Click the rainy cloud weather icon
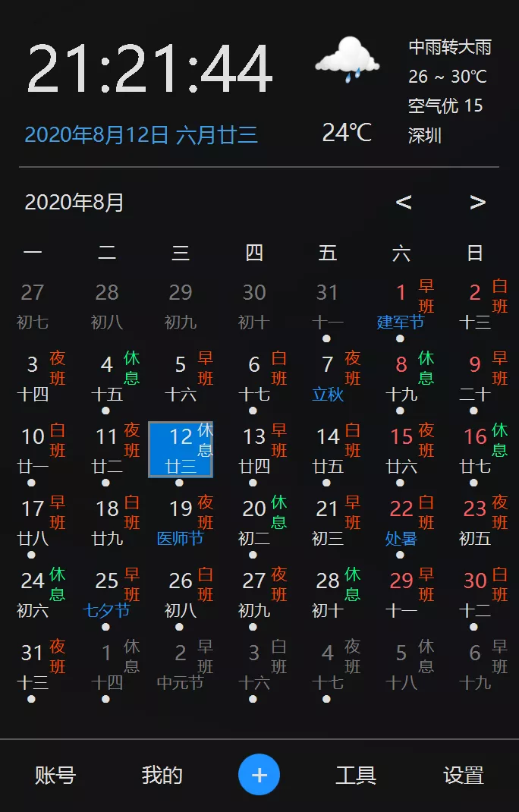The height and width of the screenshot is (812, 519). pyautogui.click(x=348, y=58)
